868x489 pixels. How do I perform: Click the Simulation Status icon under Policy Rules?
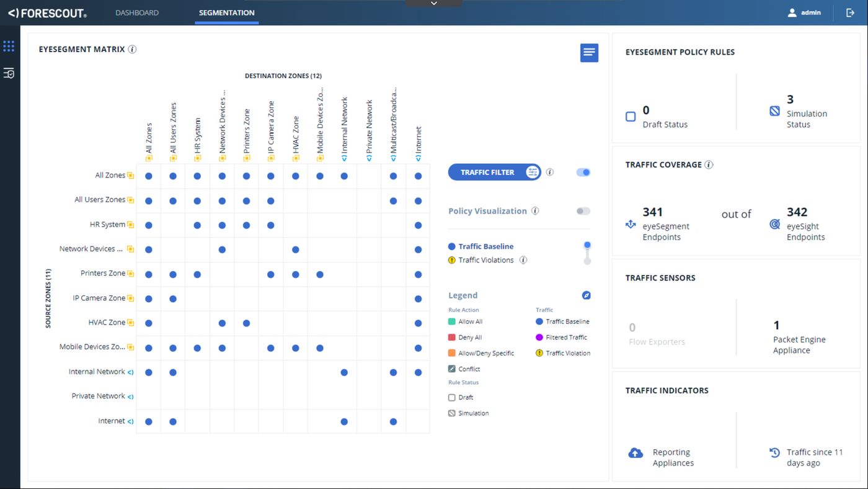pos(774,111)
